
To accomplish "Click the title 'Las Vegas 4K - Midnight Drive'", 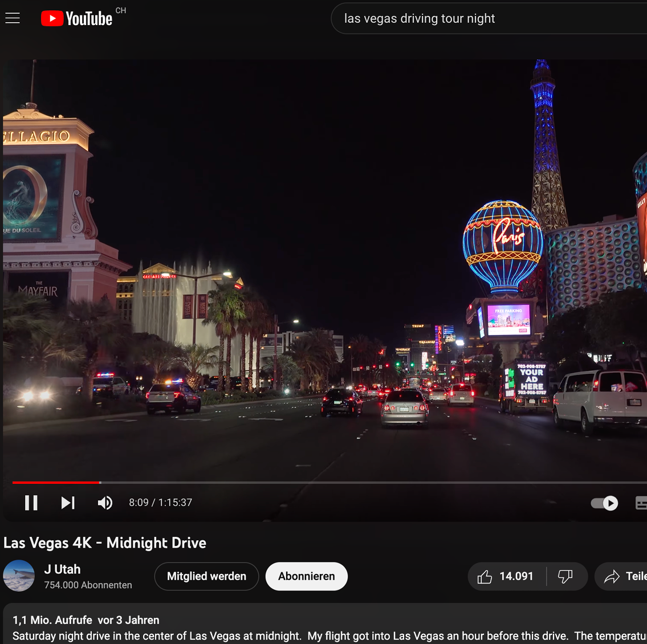I will pos(105,543).
